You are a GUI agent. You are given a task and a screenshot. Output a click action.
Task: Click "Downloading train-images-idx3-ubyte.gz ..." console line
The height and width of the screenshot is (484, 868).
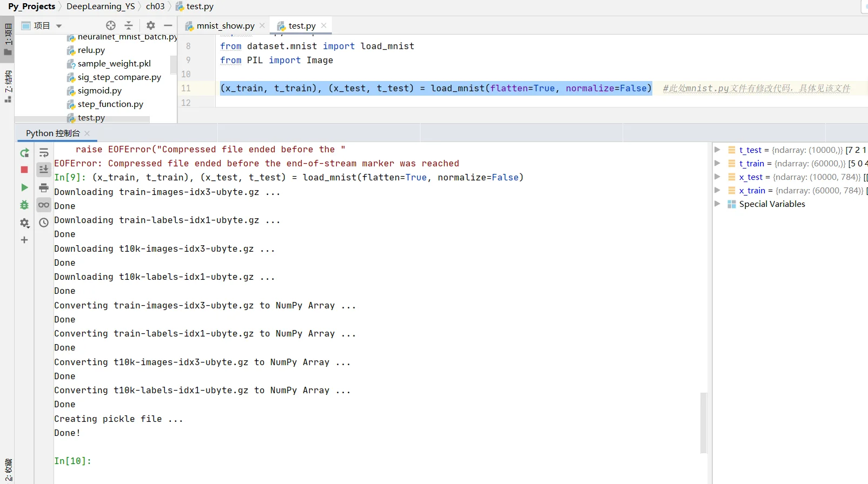(167, 192)
